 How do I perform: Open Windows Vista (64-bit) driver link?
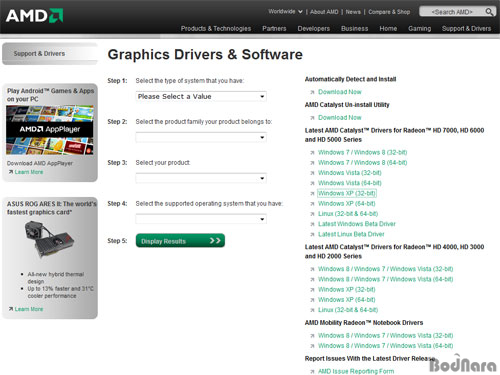click(350, 183)
